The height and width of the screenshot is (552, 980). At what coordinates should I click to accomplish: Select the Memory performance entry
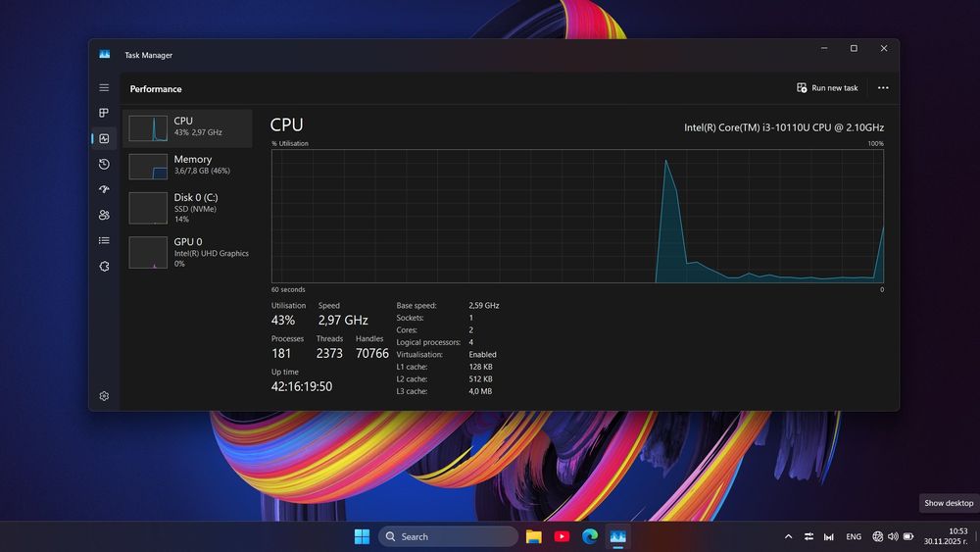click(187, 166)
